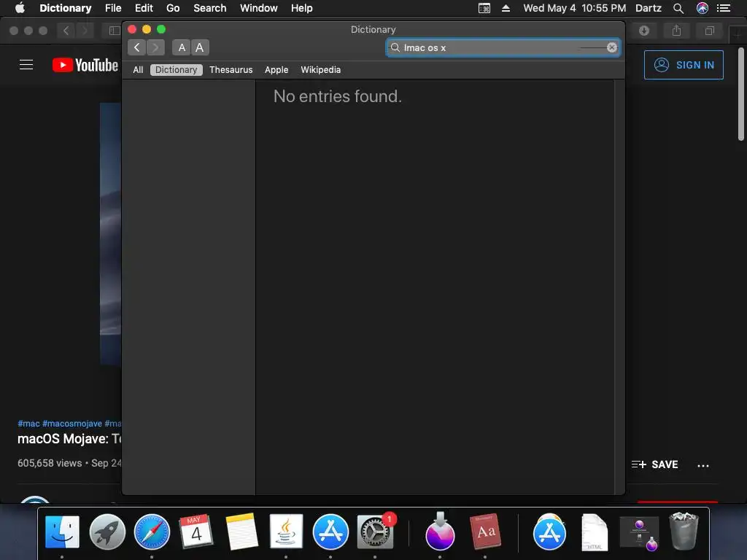747x560 pixels.
Task: Click the Dictionary icon in the Dock
Action: (x=485, y=532)
